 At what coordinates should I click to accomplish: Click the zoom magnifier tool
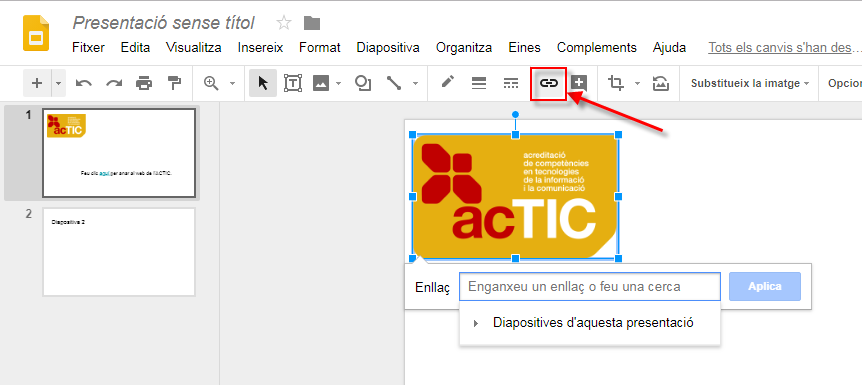coord(211,83)
